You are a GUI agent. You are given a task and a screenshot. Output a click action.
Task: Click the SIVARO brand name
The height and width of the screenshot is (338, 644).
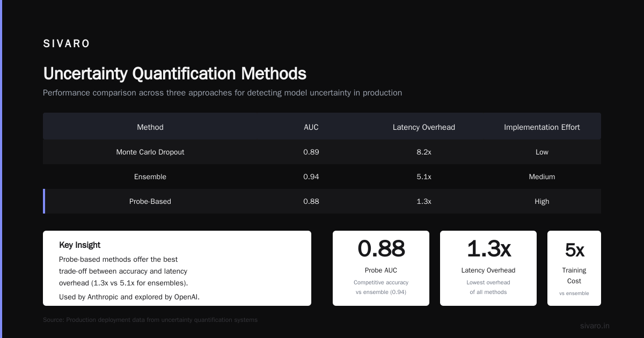(67, 44)
